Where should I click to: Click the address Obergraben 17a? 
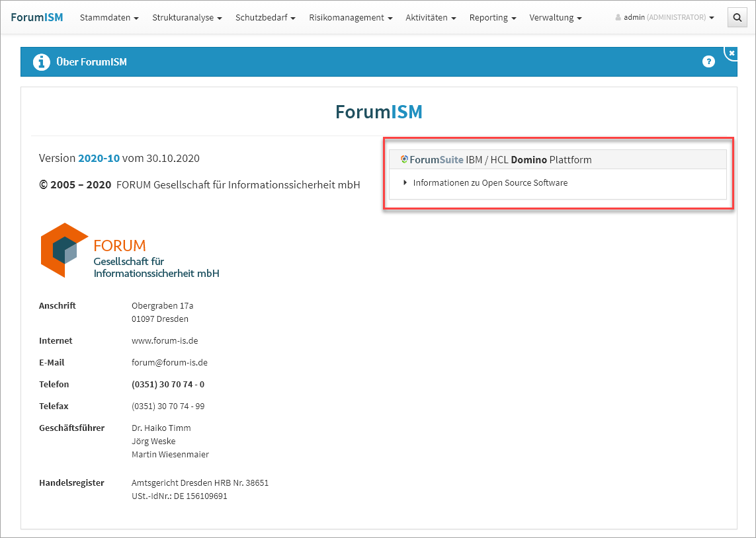pos(163,305)
